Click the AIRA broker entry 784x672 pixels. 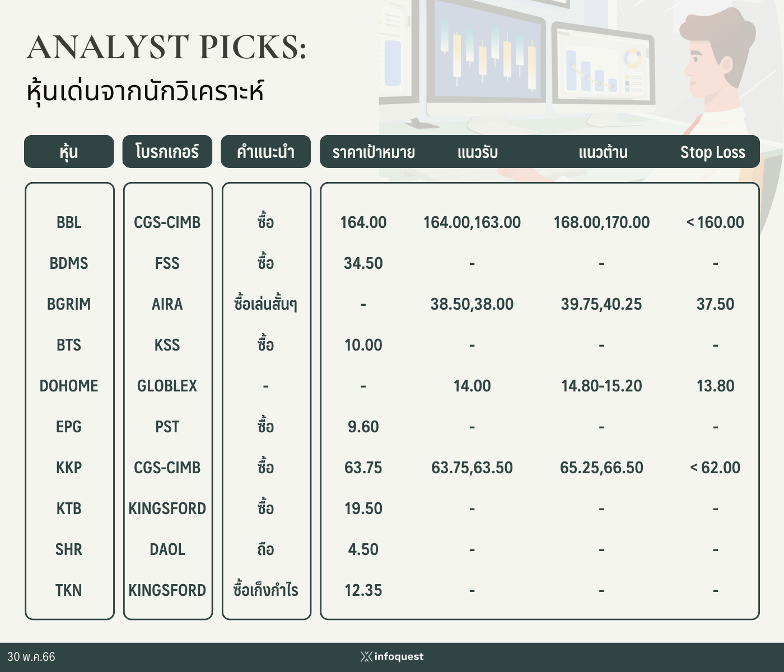coord(167,304)
